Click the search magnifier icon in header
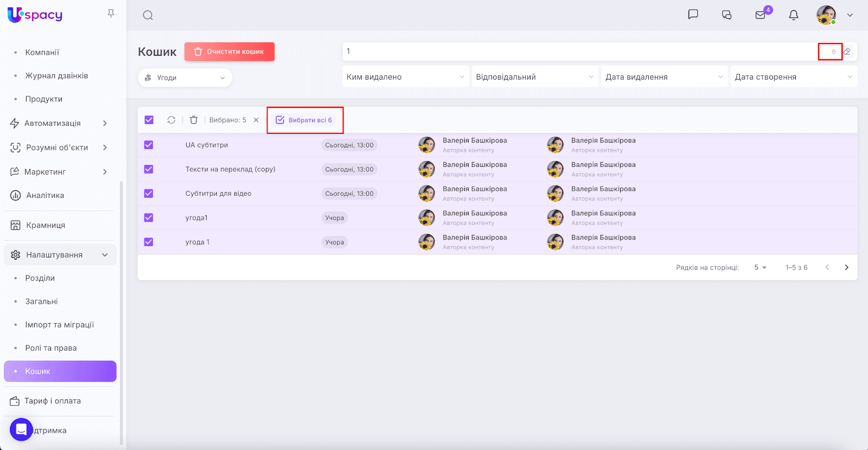This screenshot has height=450, width=868. pos(148,15)
